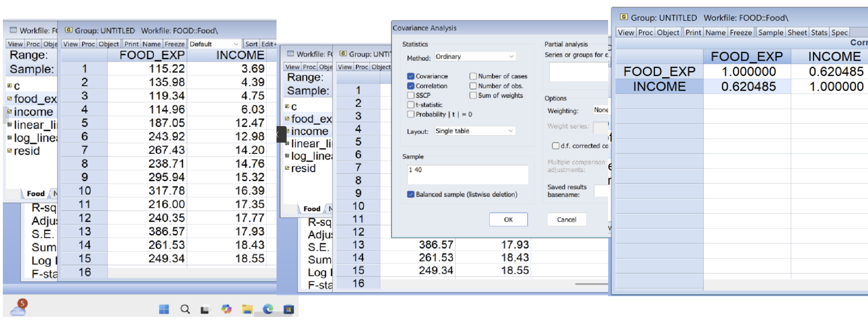This screenshot has width=868, height=327.
Task: Enable the t-statistic checkbox
Action: (410, 105)
